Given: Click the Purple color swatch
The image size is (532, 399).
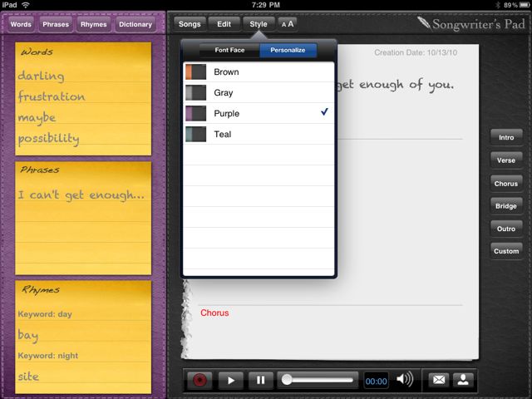Looking at the screenshot, I should point(196,113).
